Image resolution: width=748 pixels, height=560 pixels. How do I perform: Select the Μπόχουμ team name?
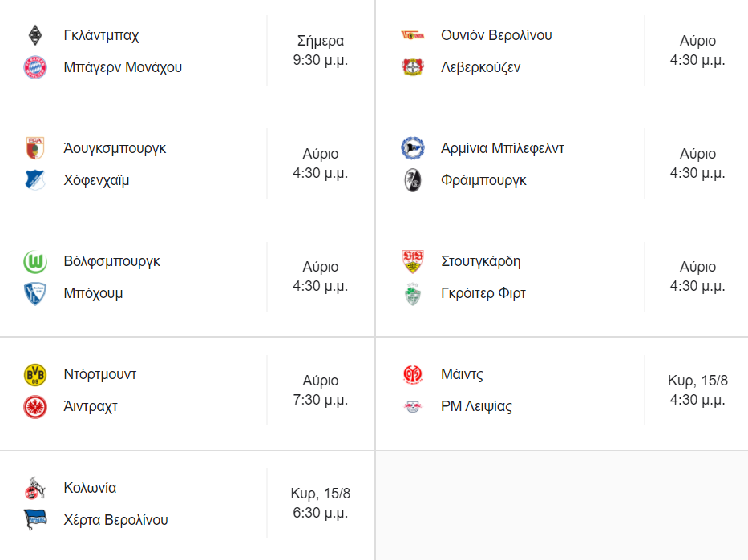click(93, 293)
